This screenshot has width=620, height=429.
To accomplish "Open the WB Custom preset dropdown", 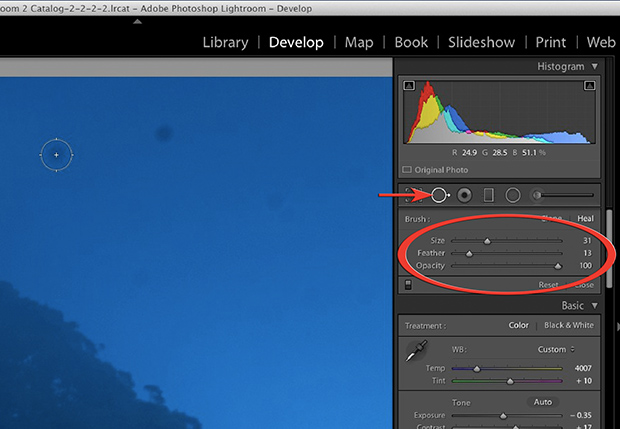I will 556,350.
